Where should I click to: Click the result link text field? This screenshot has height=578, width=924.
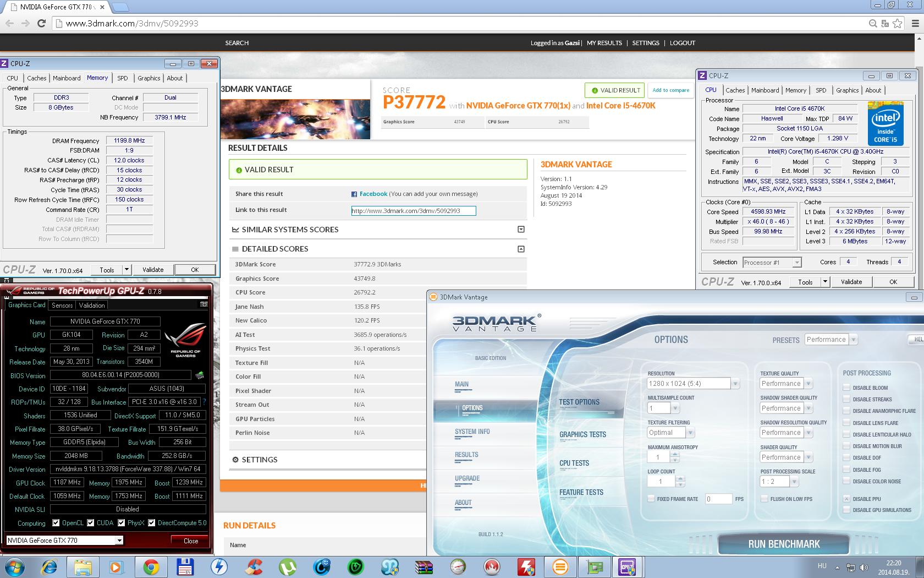[414, 210]
